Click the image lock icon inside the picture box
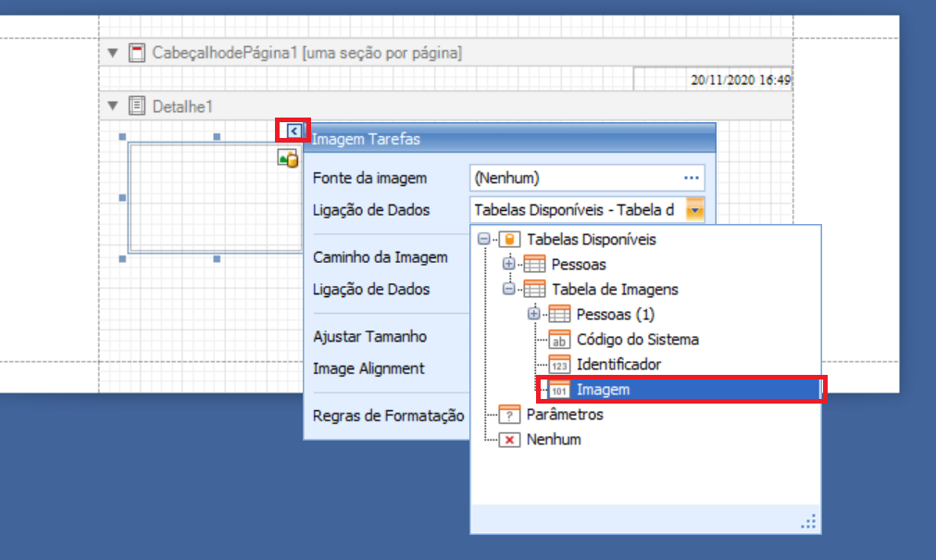The height and width of the screenshot is (560, 936). [288, 159]
